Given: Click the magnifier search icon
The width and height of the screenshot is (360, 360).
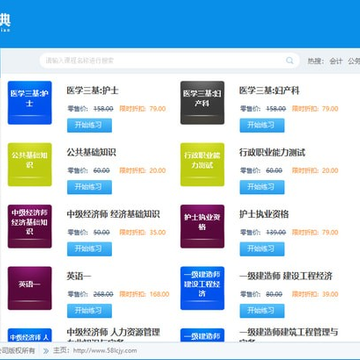Looking at the screenshot, I should pyautogui.click(x=290, y=60).
